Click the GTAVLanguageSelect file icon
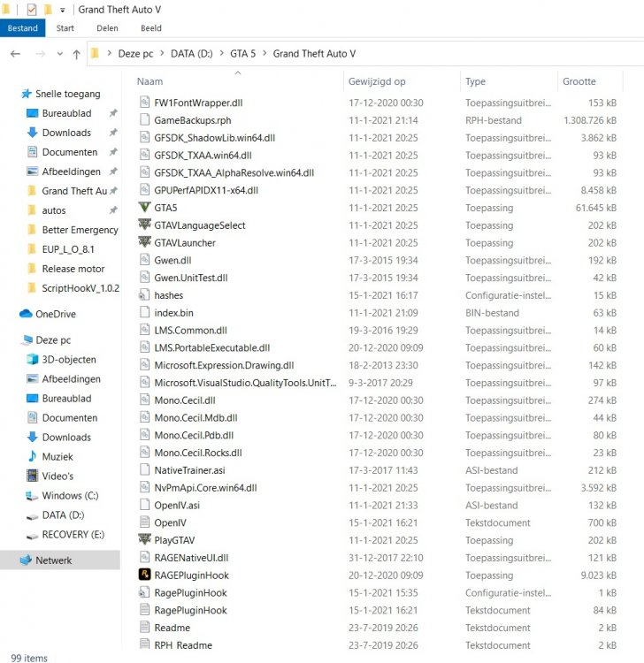Image resolution: width=644 pixels, height=663 pixels. pyautogui.click(x=145, y=225)
